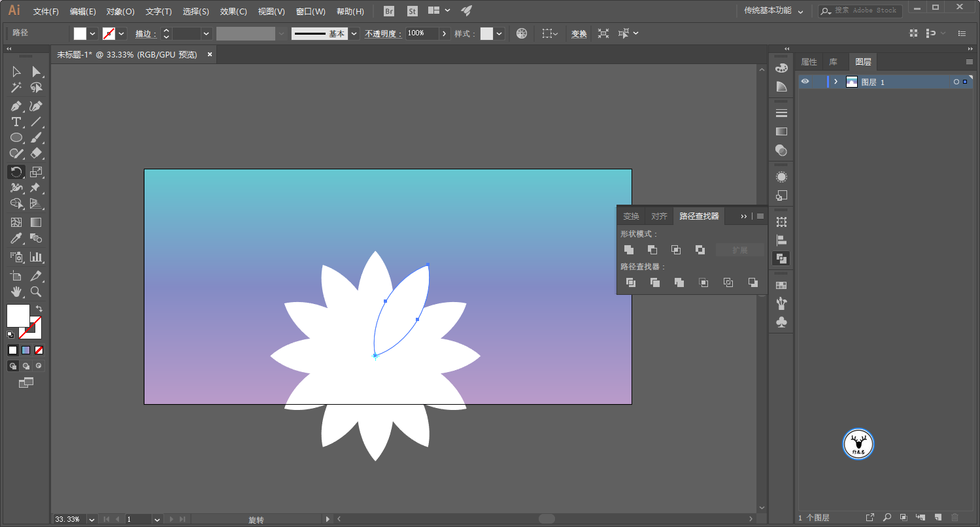Toggle visibility eye of 图层 1

coord(805,82)
